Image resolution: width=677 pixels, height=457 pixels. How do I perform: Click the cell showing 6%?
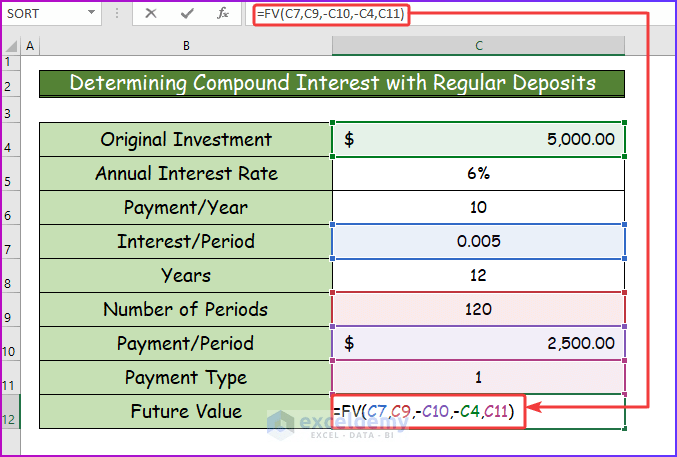pyautogui.click(x=478, y=174)
